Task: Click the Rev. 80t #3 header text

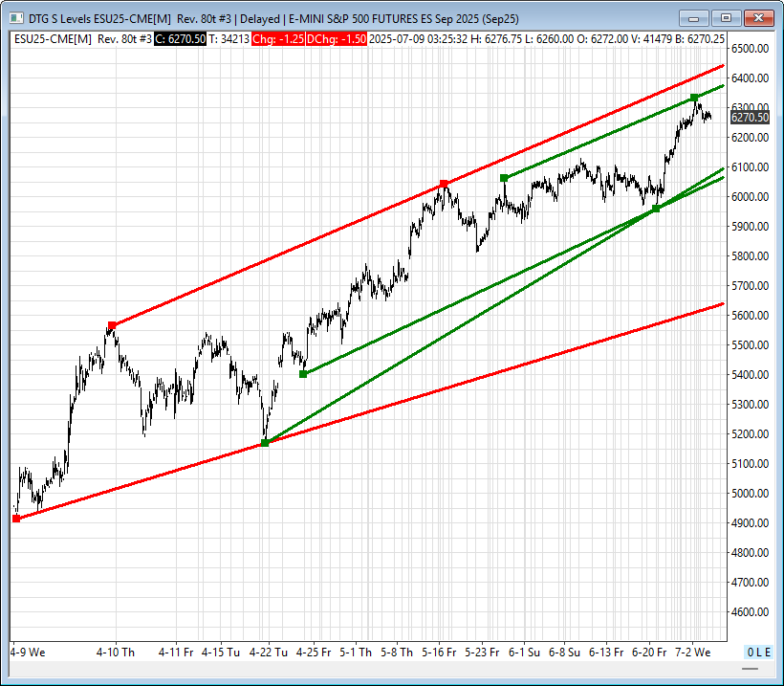Action: (124, 39)
